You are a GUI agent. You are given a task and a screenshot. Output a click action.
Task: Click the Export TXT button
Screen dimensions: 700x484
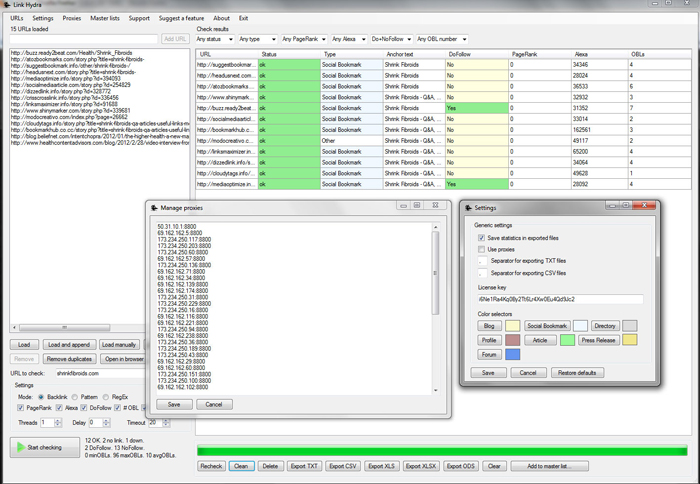point(304,466)
